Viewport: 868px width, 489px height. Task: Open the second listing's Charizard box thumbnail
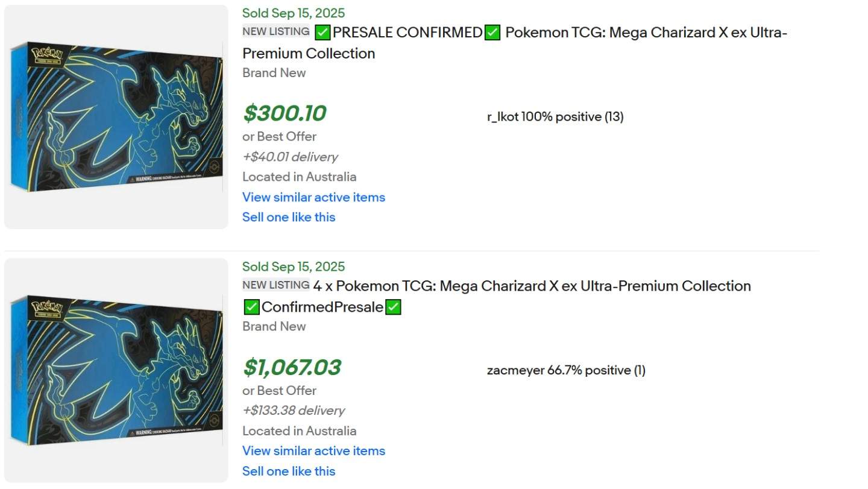click(116, 370)
